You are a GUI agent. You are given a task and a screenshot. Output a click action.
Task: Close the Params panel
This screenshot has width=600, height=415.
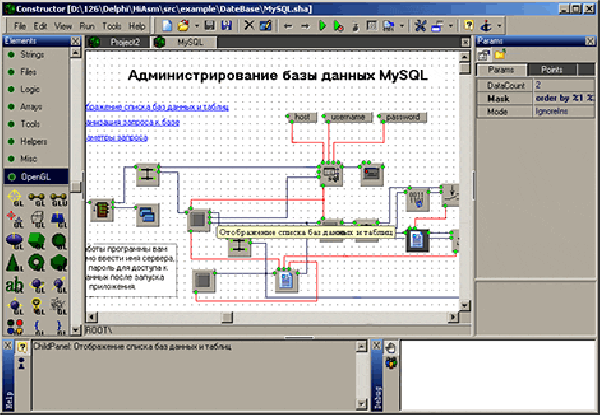click(x=590, y=41)
